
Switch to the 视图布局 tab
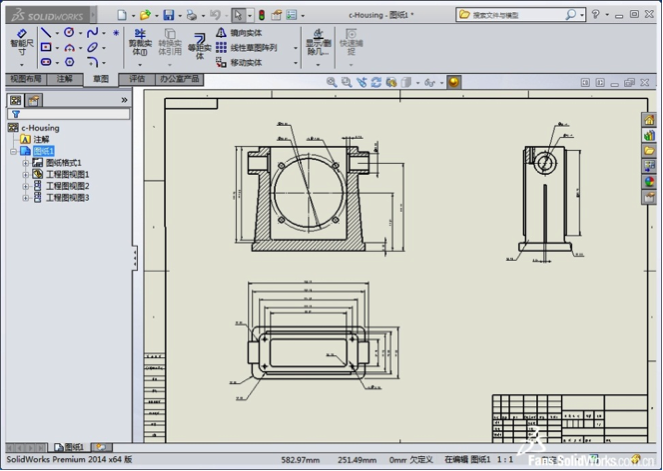pyautogui.click(x=27, y=78)
